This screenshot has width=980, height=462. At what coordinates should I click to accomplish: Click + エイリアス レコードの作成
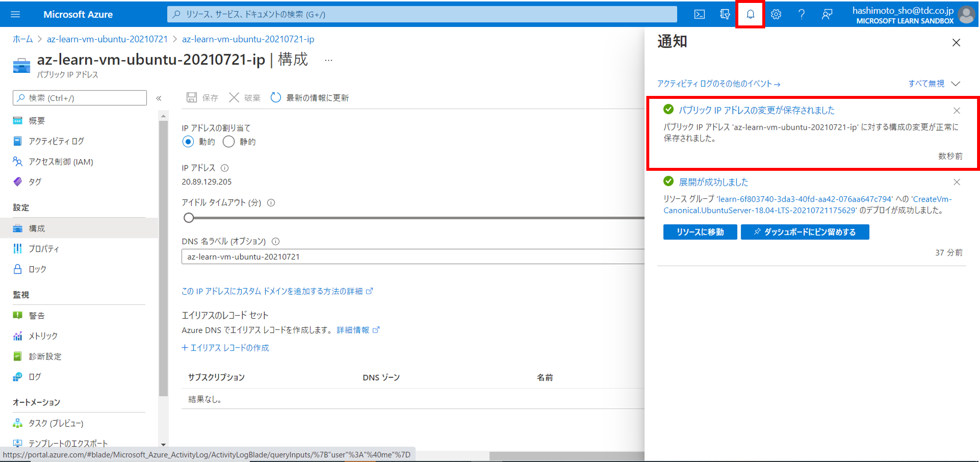[x=226, y=347]
